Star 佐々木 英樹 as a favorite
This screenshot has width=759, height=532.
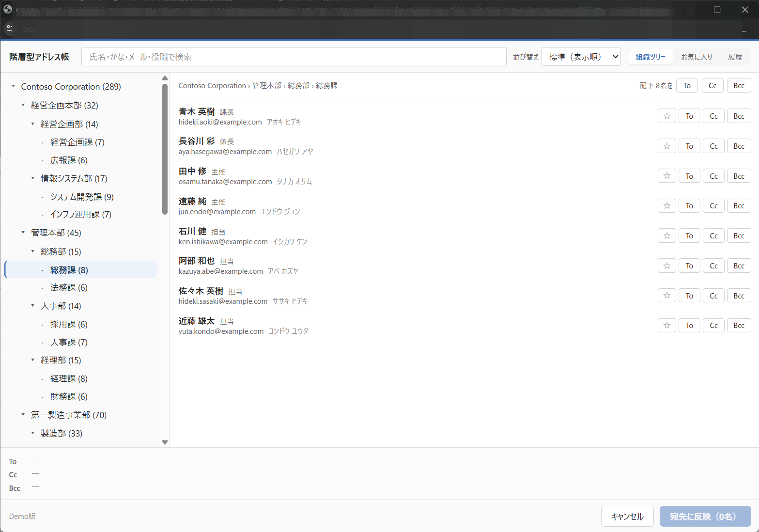point(666,296)
